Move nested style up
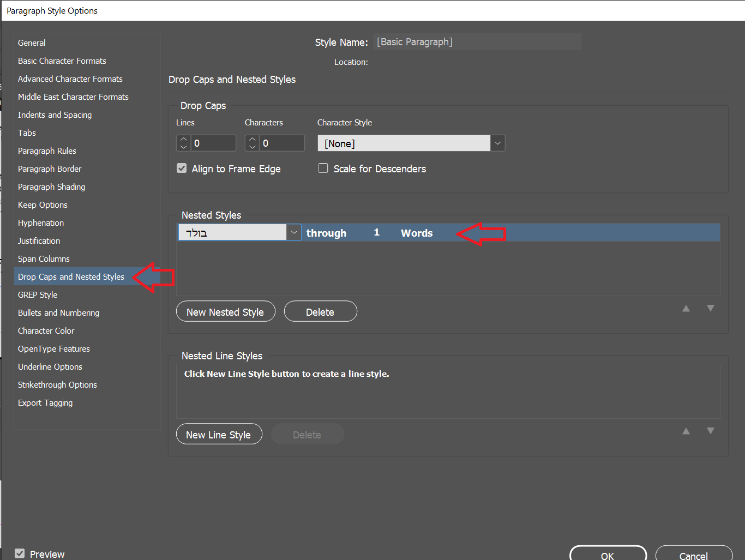The height and width of the screenshot is (560, 745). (686, 309)
